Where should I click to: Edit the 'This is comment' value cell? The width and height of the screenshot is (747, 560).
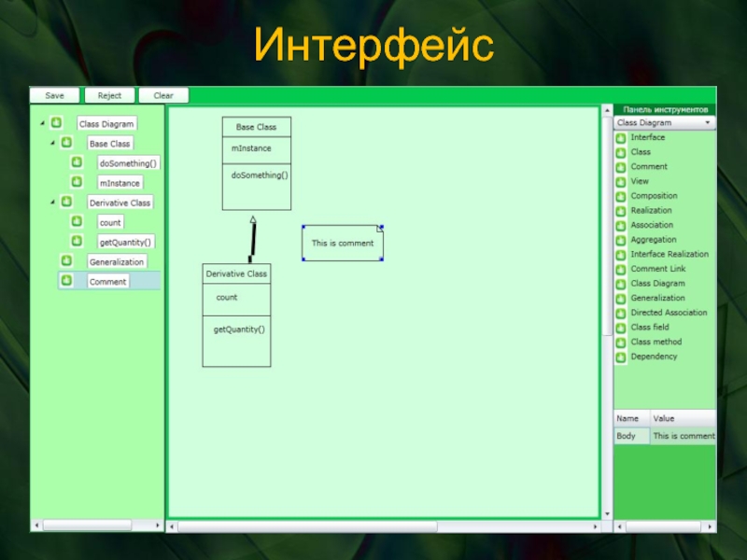tap(684, 436)
